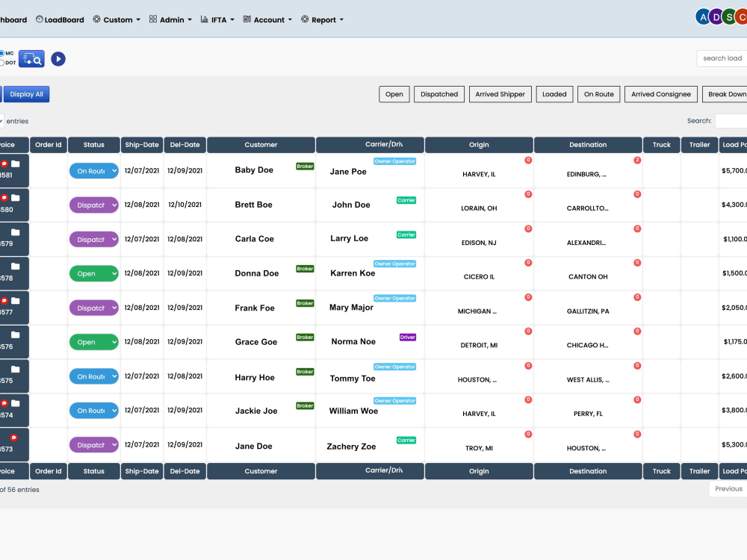Viewport: 747px width, 560px height.
Task: Open the IFTA menu
Action: point(217,19)
